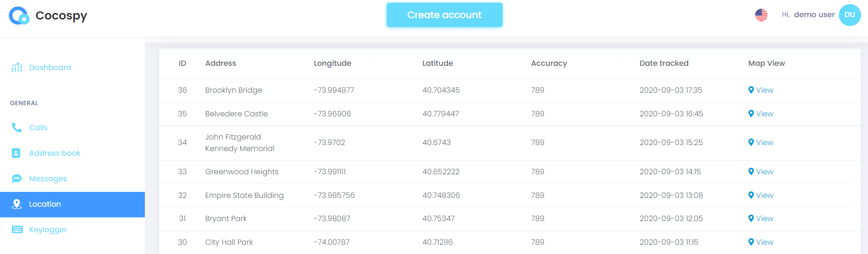Click the Date tracked column header
The width and height of the screenshot is (868, 254).
[x=663, y=63]
